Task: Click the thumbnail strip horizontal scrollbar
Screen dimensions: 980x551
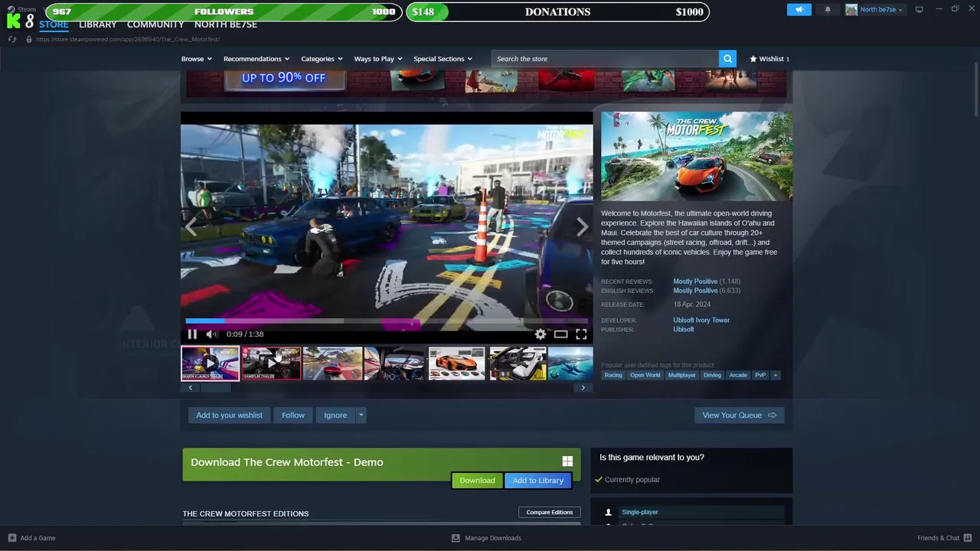Action: click(216, 388)
